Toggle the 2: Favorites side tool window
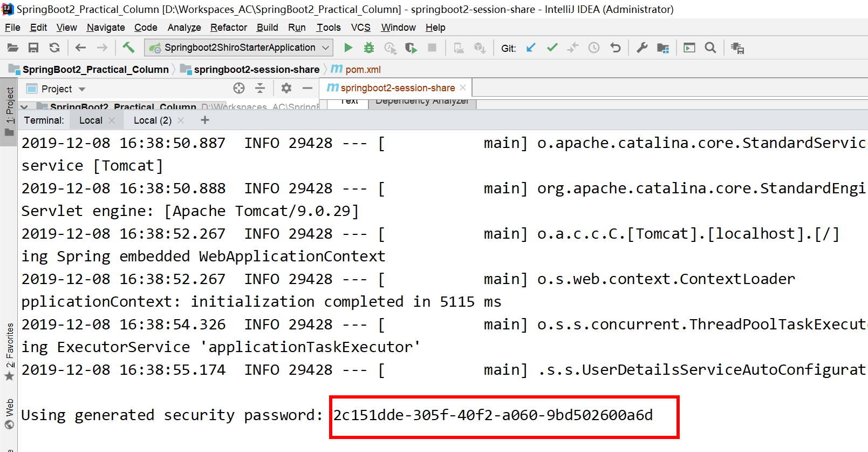 click(9, 352)
